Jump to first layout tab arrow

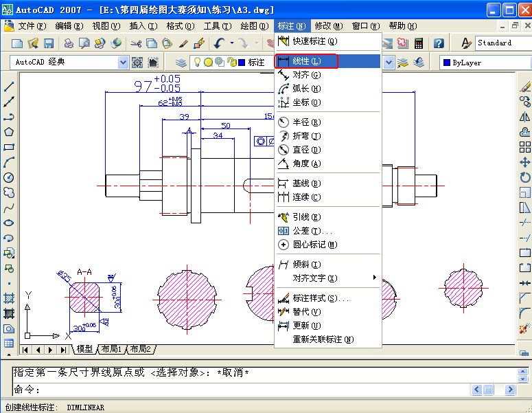coord(25,350)
